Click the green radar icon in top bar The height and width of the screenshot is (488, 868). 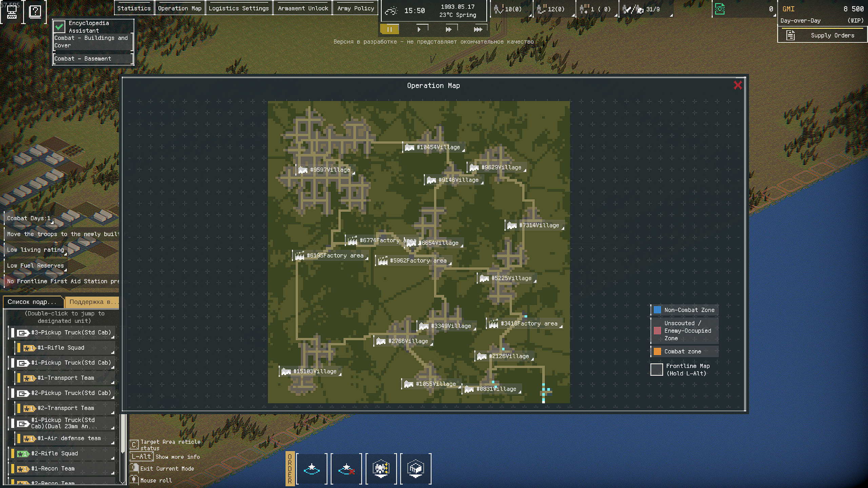[720, 9]
